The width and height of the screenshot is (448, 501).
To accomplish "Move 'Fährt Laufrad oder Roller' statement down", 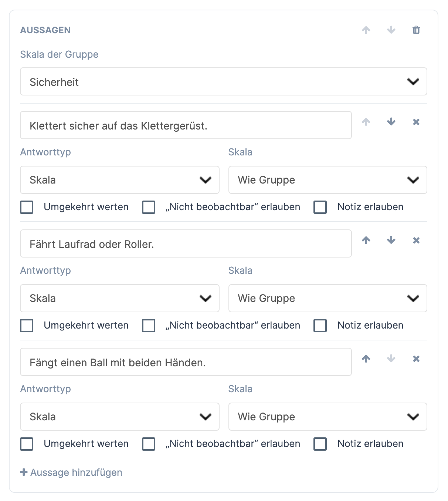I will (391, 240).
